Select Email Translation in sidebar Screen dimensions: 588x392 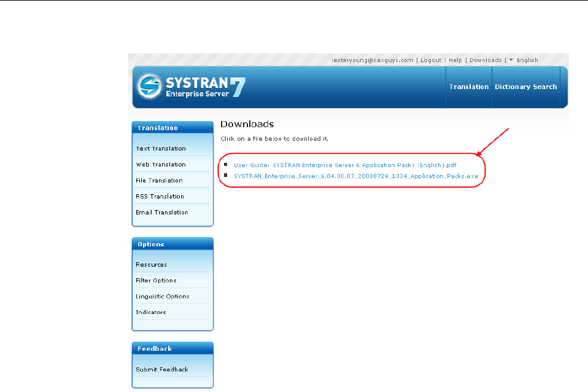(161, 213)
